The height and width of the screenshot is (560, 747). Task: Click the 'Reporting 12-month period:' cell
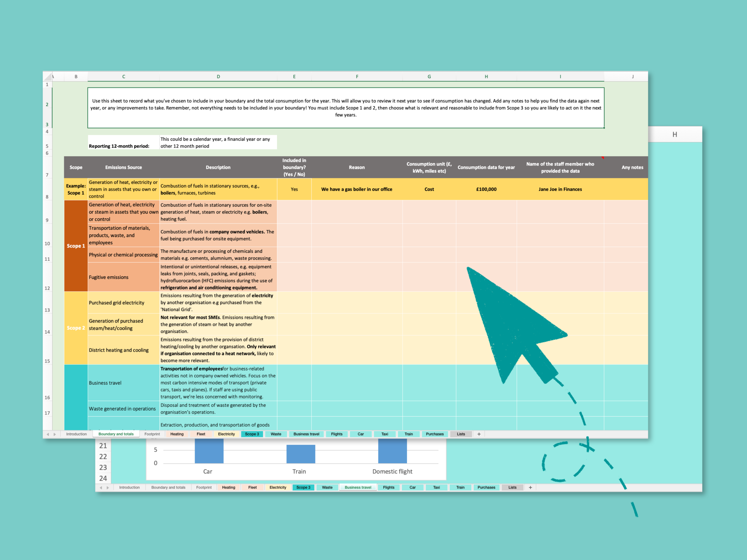click(x=124, y=142)
